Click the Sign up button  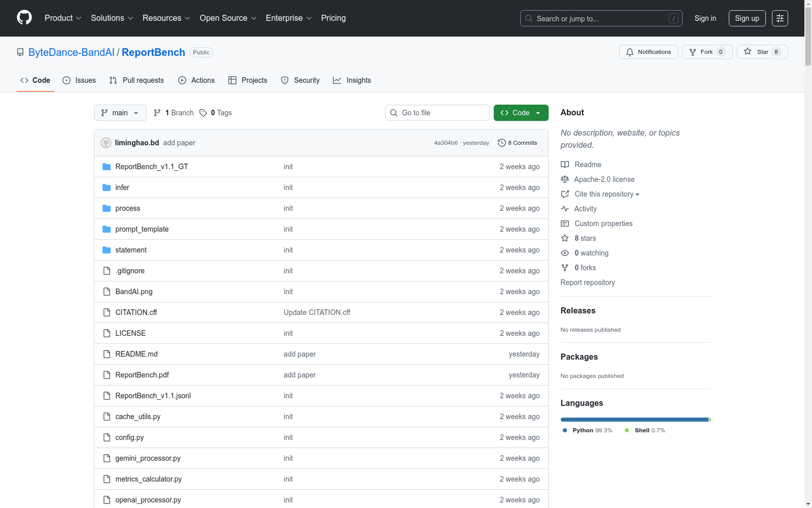point(747,18)
